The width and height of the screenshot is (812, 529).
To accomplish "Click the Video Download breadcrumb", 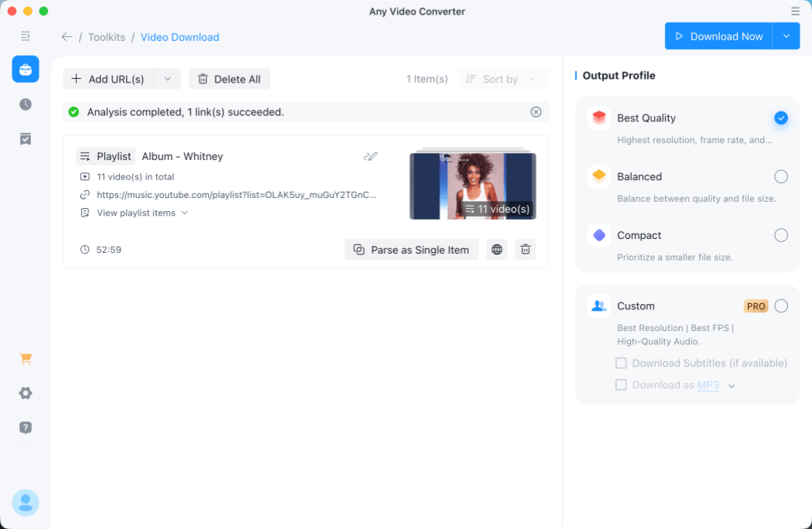I will [x=179, y=37].
